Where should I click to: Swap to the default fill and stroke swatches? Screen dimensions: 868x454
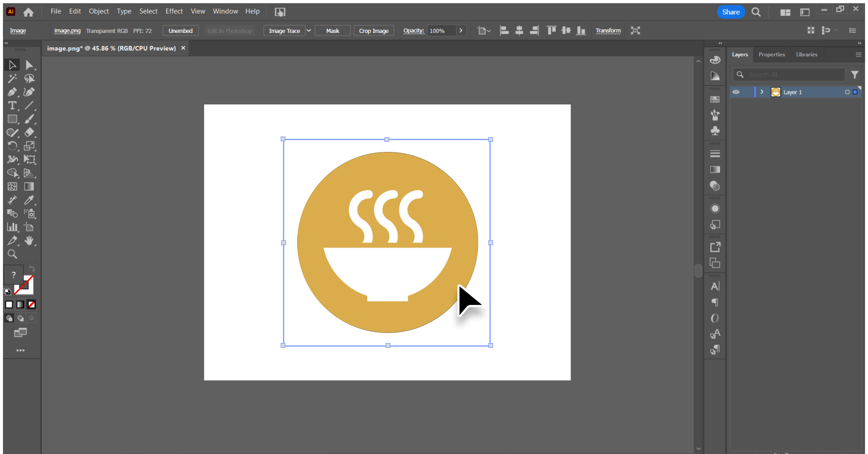pos(7,291)
